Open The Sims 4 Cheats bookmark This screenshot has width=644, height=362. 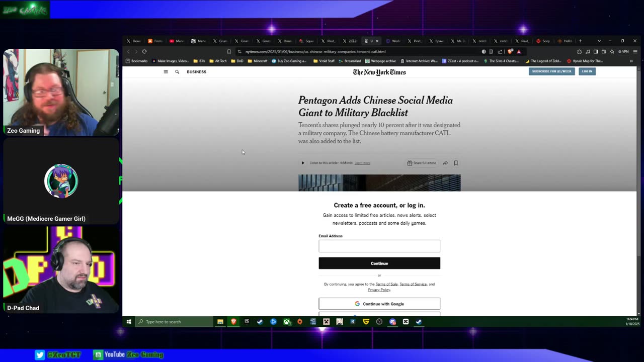click(501, 61)
